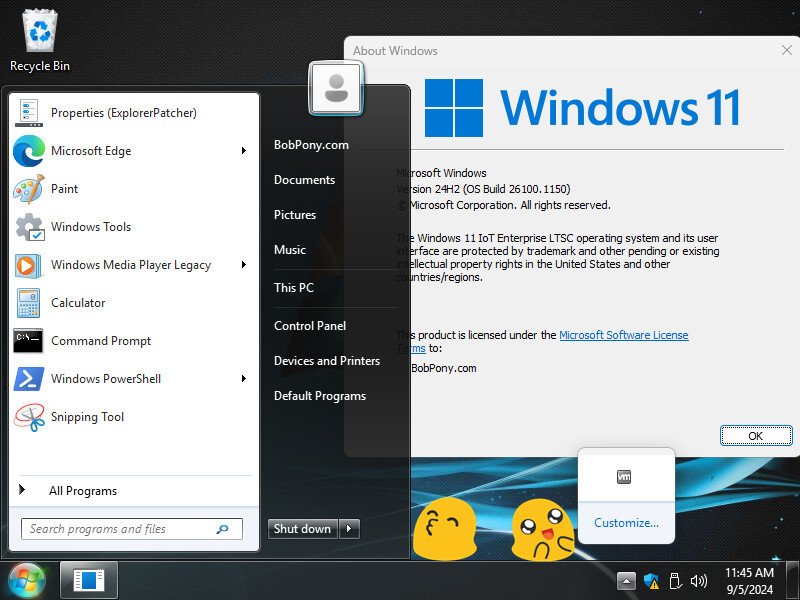Open Music from Start menu
800x600 pixels.
pos(290,250)
